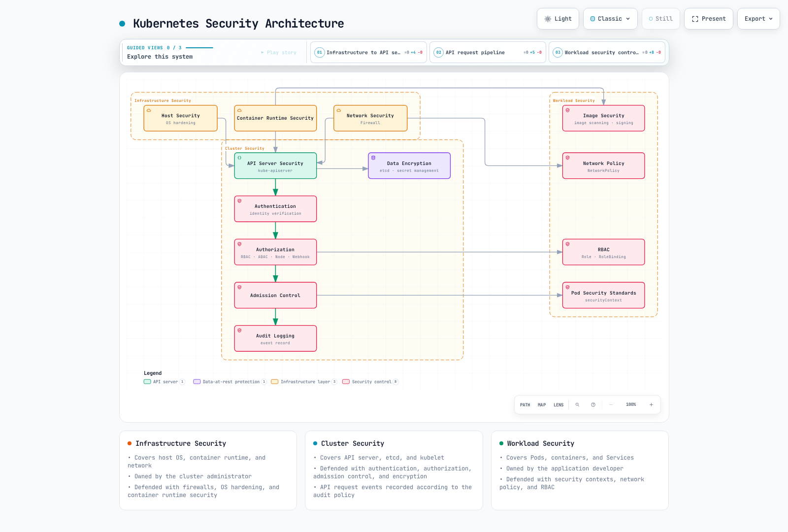The height and width of the screenshot is (532, 788).
Task: Toggle API server legend filter
Action: click(164, 382)
